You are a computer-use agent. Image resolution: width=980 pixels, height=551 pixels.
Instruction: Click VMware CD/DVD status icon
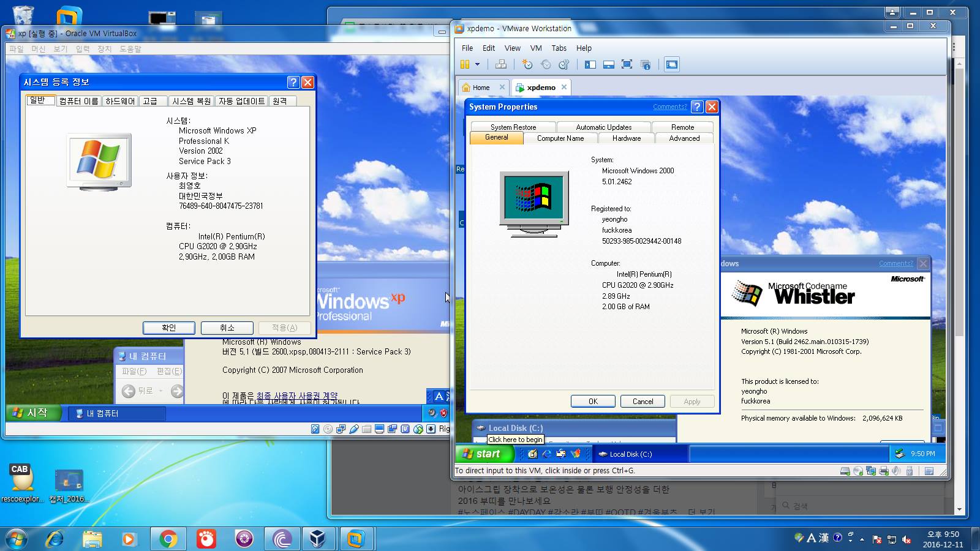click(x=858, y=471)
